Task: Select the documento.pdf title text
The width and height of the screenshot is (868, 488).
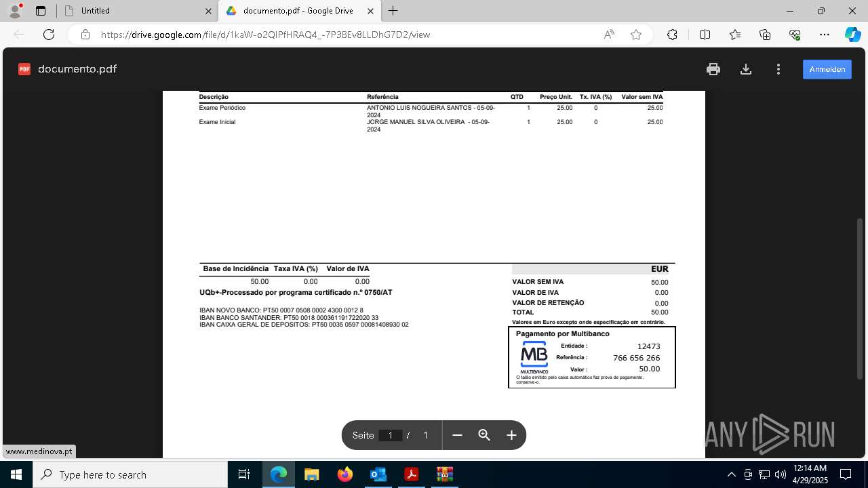Action: 77,69
